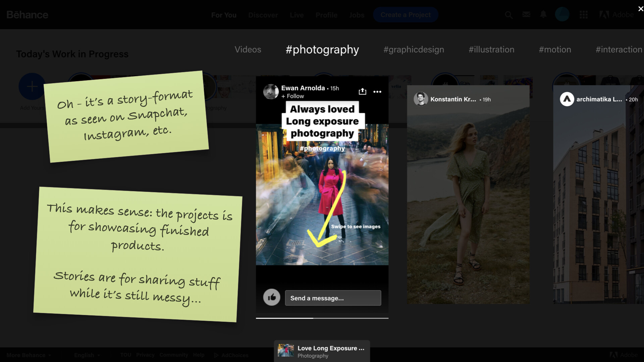The width and height of the screenshot is (644, 362).
Task: Close the story viewer with the X
Action: pyautogui.click(x=640, y=9)
